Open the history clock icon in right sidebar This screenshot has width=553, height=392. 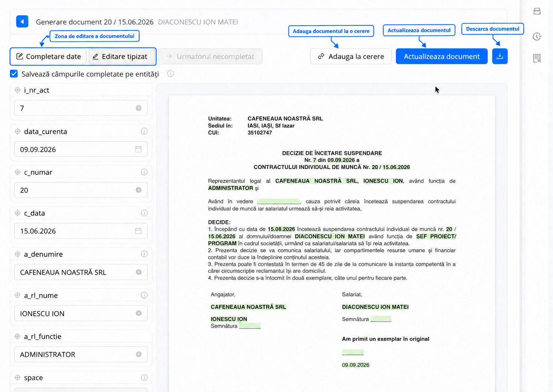(537, 36)
